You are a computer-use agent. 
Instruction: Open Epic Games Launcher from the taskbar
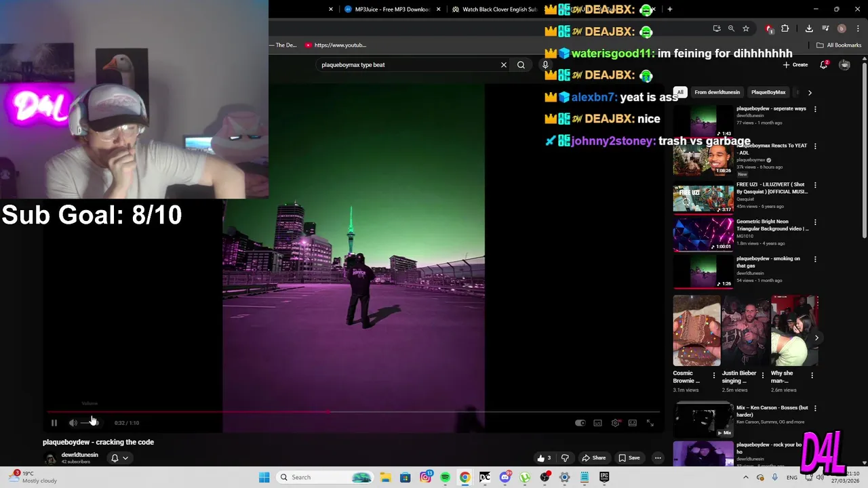[604, 477]
